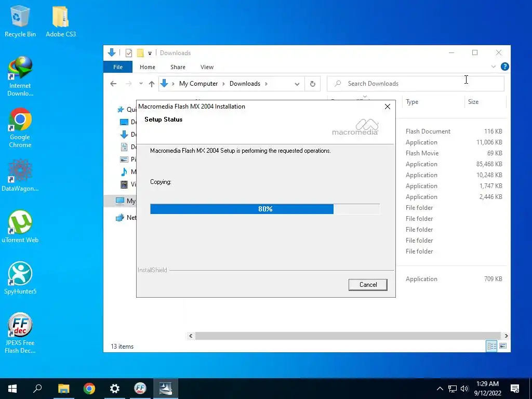
Task: Click the horizontal scrollbar right arrow
Action: pos(506,336)
